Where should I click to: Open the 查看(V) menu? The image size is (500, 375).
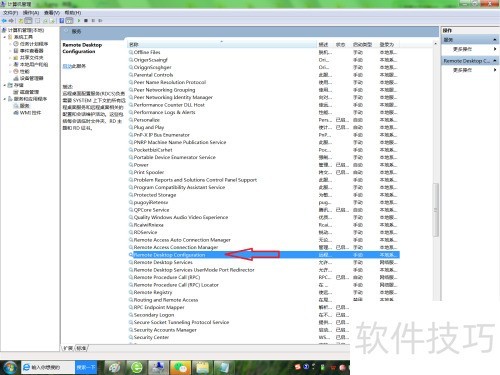coord(52,13)
